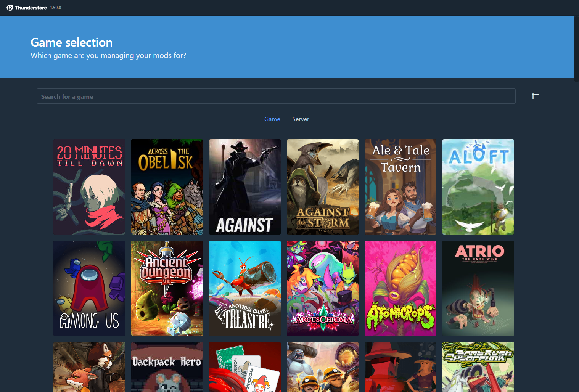Select the Game tab

pyautogui.click(x=272, y=119)
